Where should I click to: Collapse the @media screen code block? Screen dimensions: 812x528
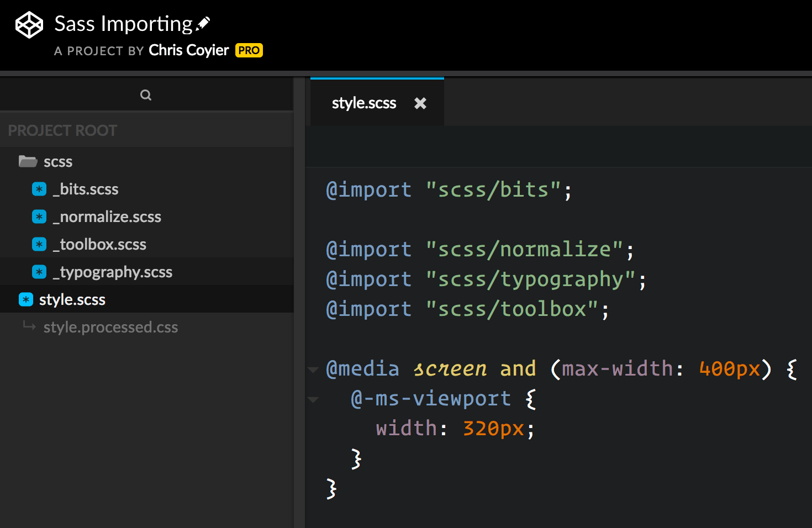pos(313,369)
